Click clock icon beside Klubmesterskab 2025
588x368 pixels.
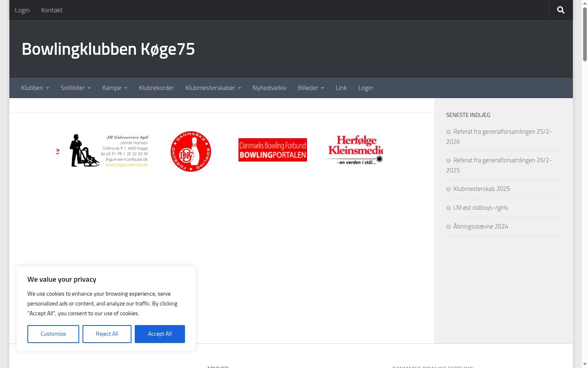point(448,189)
